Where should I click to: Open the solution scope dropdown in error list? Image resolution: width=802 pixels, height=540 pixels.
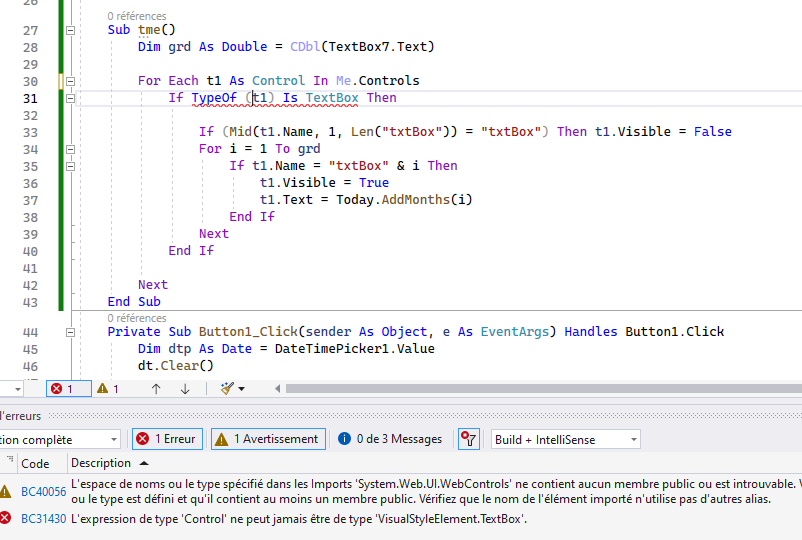coord(60,439)
